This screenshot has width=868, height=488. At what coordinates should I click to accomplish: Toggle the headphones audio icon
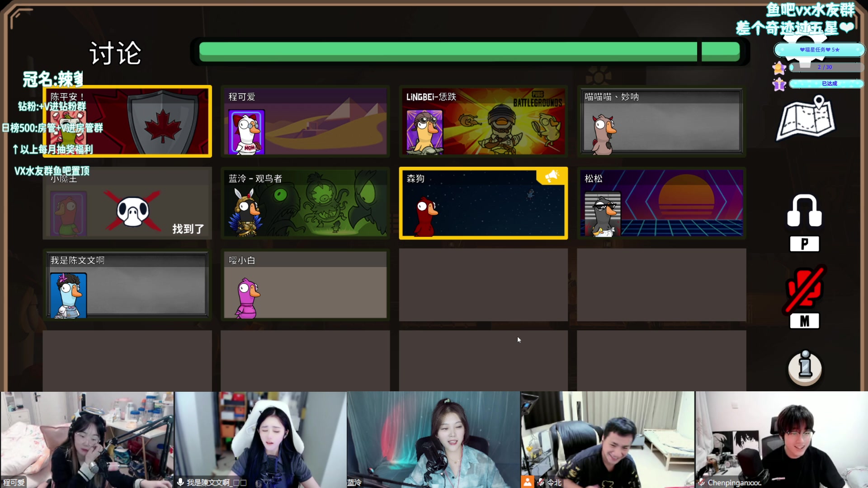coord(804,211)
